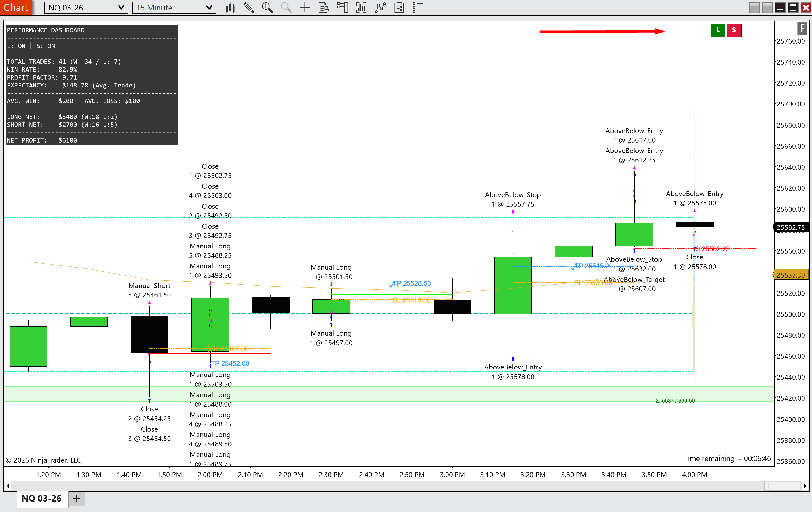Screen dimensions: 812x512
Task: Open the Data Box icon
Action: 323,8
